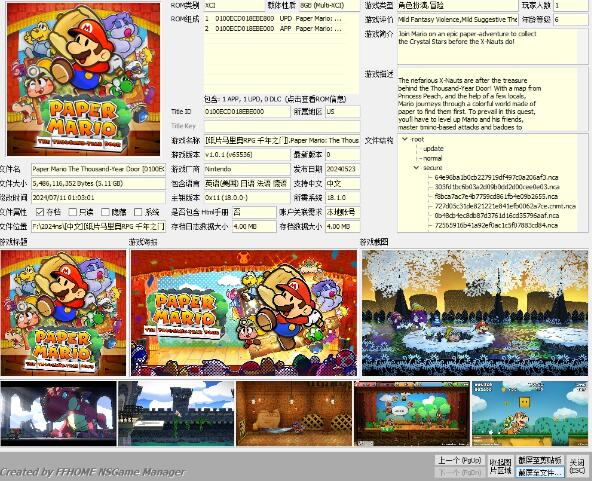This screenshot has height=481, width=592.
Task: Open the theater stage battle screenshot thumbnail
Action: [412, 413]
